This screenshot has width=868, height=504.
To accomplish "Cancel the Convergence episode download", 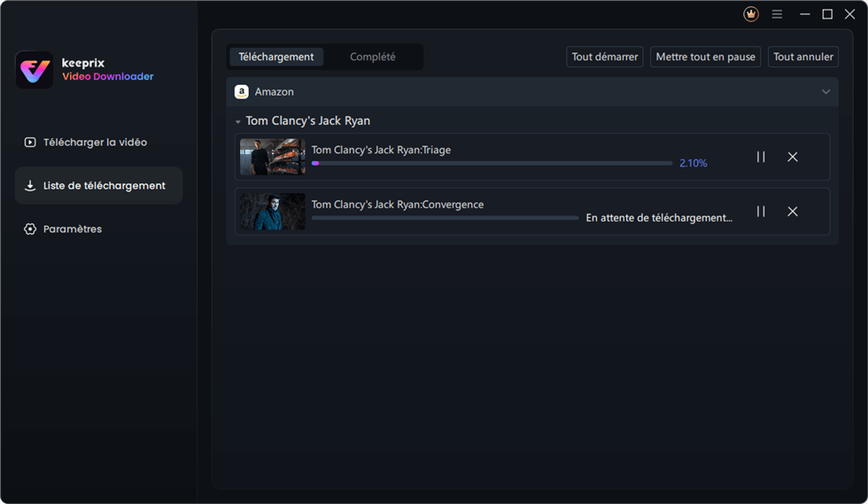I will coord(793,211).
